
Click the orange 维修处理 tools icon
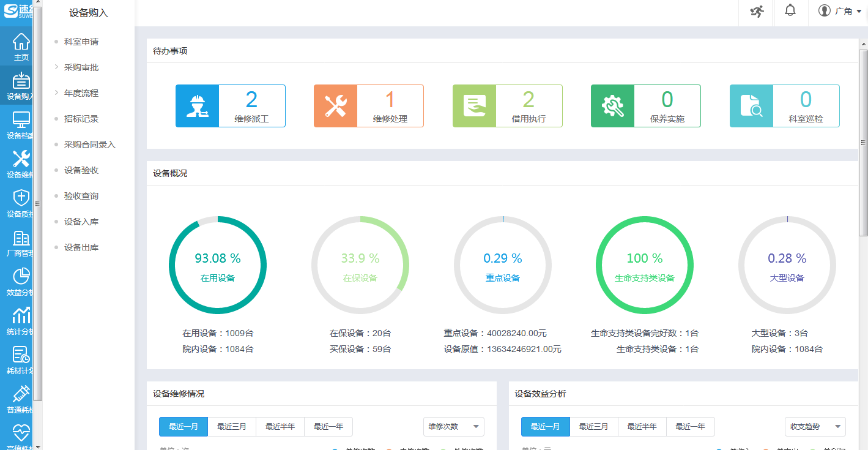pos(335,106)
